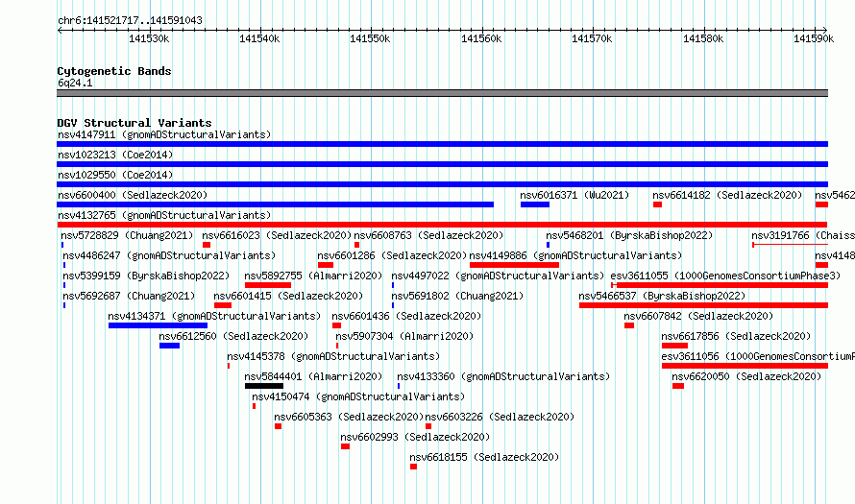Click the red marker under nsv6605363
This screenshot has width=855, height=504.
pyautogui.click(x=278, y=426)
